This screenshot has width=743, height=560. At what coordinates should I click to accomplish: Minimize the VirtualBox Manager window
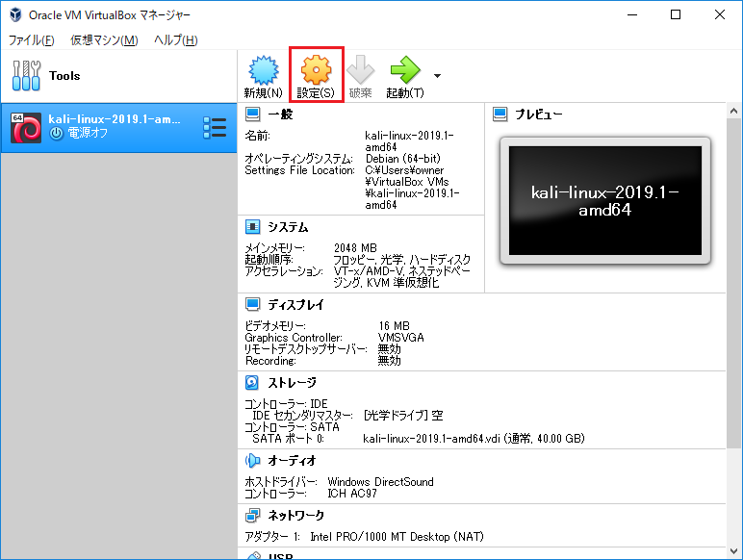(632, 14)
